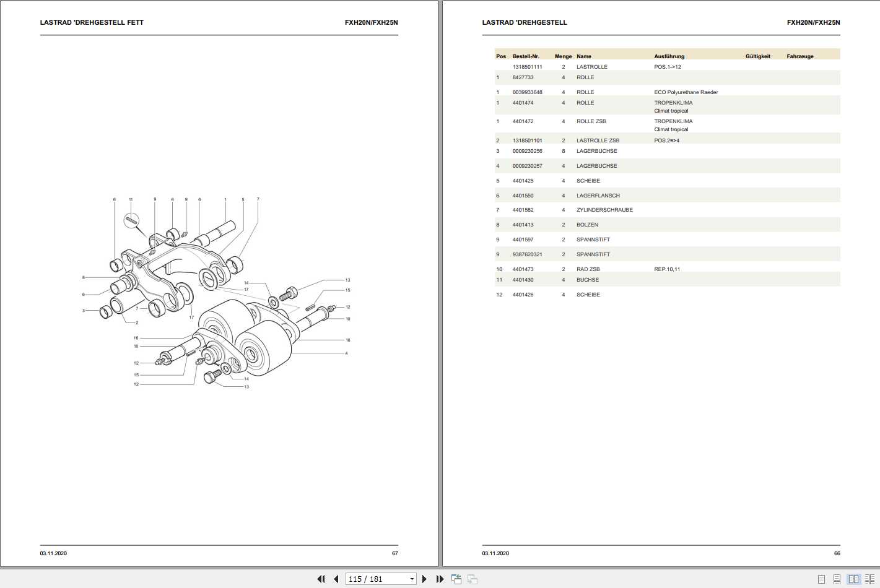Click the Ausführung column header
The image size is (880, 588).
click(669, 56)
